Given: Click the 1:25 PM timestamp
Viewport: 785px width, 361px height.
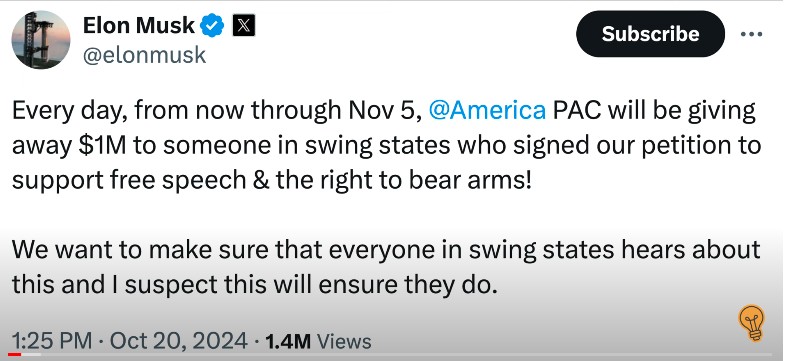Looking at the screenshot, I should click(52, 341).
